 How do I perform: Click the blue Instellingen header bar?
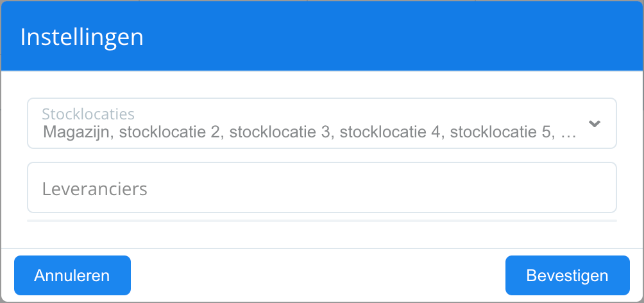tap(322, 36)
